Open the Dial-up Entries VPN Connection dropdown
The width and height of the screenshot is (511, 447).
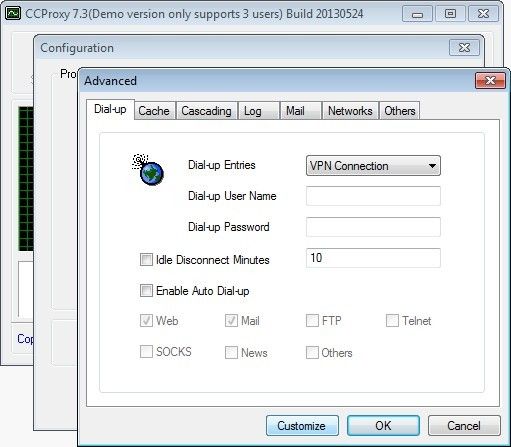(373, 166)
